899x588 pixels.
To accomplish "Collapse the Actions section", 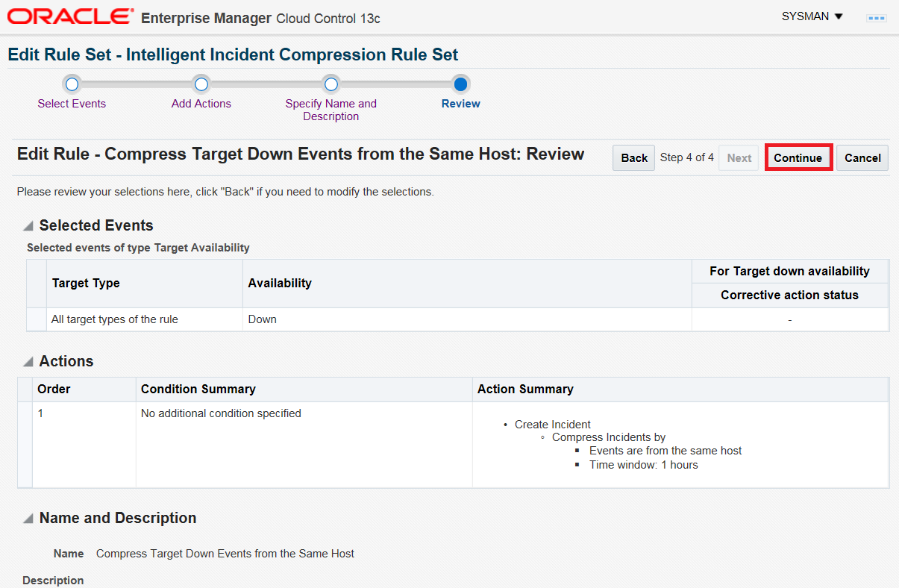I will (x=28, y=362).
